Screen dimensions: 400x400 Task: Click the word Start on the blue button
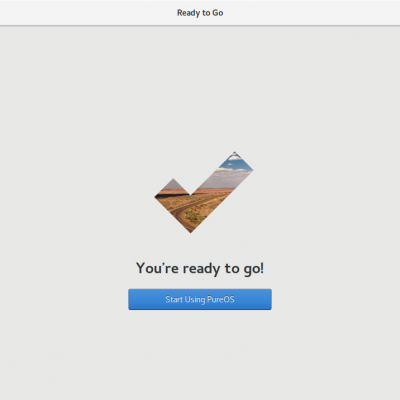pos(174,299)
